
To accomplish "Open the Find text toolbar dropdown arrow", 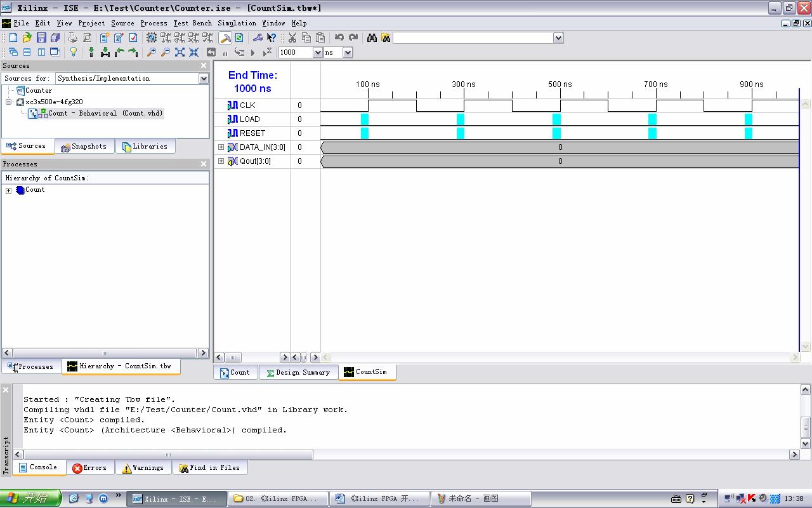I will pos(558,38).
